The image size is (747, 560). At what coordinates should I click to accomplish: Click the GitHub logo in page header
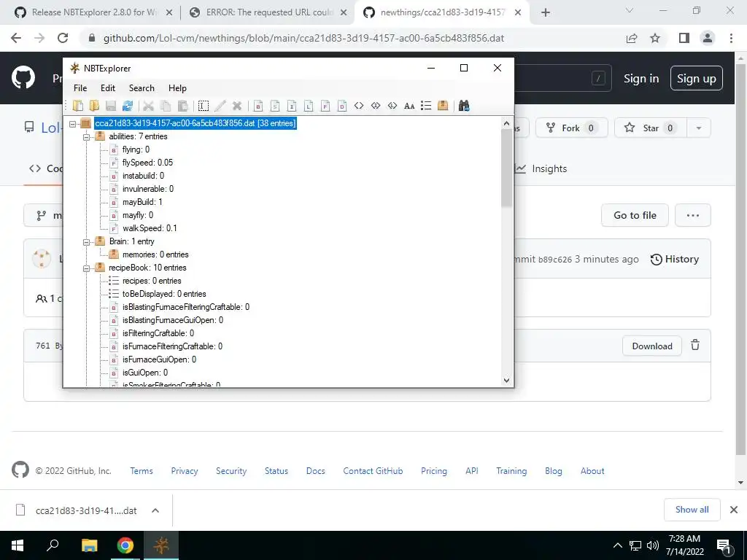[x=23, y=78]
